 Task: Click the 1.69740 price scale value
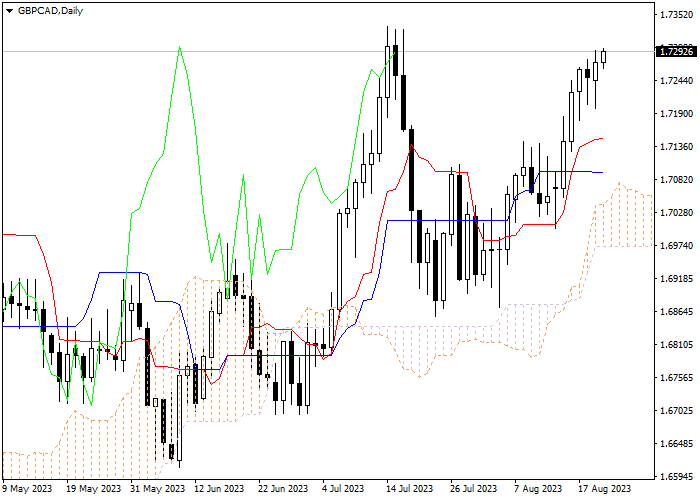tap(676, 246)
